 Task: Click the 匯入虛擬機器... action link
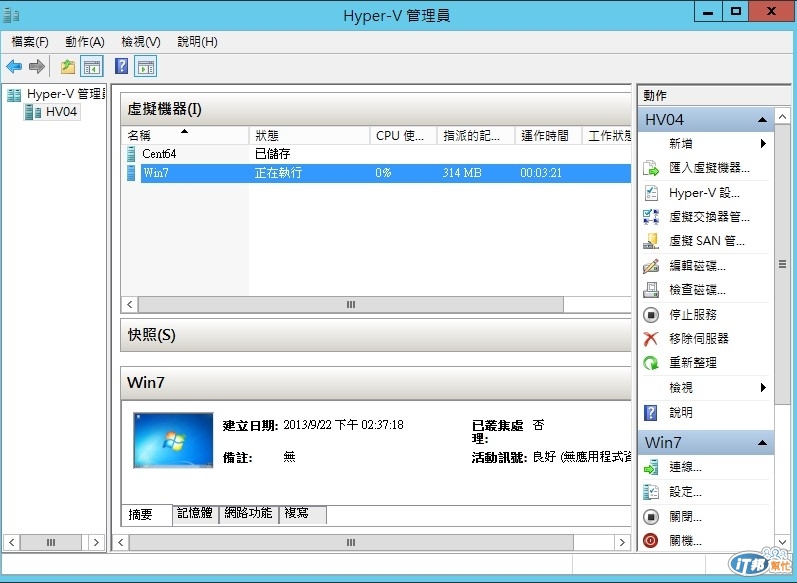(x=709, y=168)
